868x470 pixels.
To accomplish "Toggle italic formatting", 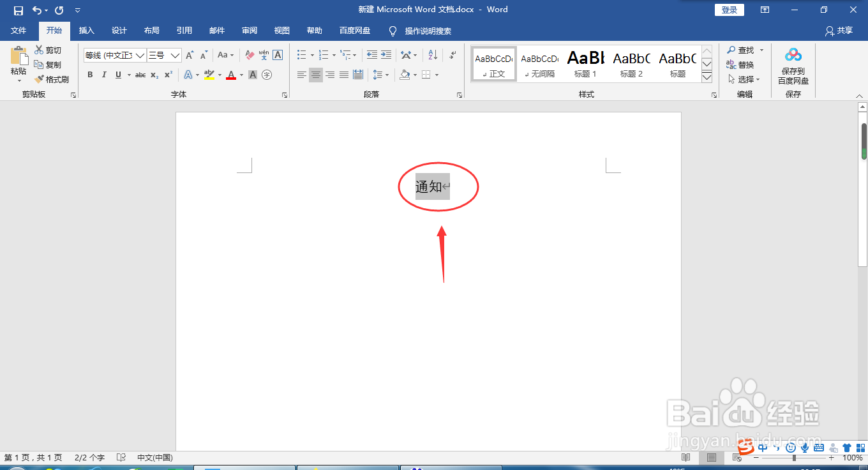I will click(104, 75).
